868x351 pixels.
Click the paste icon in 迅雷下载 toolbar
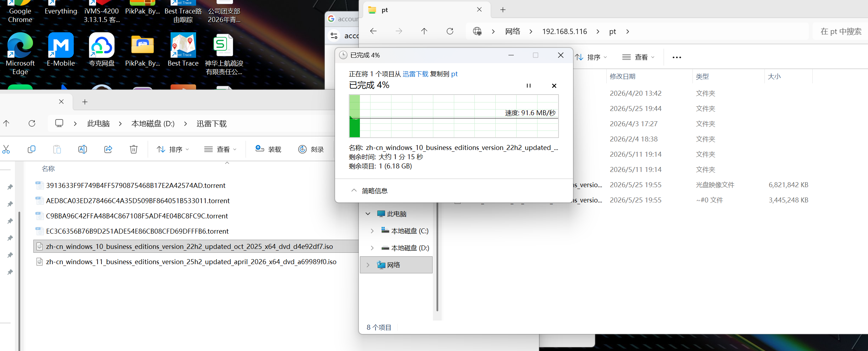coord(57,149)
